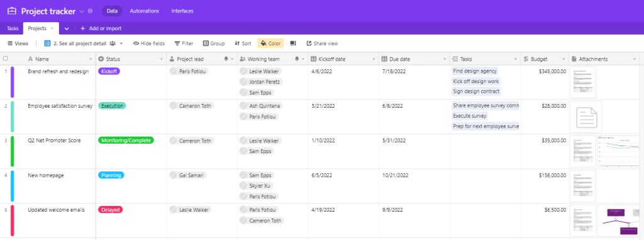Open view collaborators people icon

pos(113,43)
